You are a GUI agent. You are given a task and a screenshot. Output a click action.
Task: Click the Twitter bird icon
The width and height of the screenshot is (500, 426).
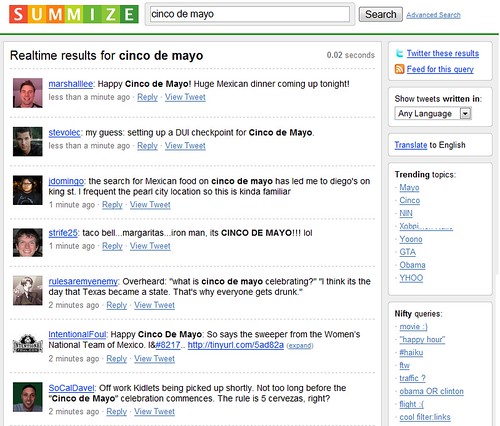(399, 53)
